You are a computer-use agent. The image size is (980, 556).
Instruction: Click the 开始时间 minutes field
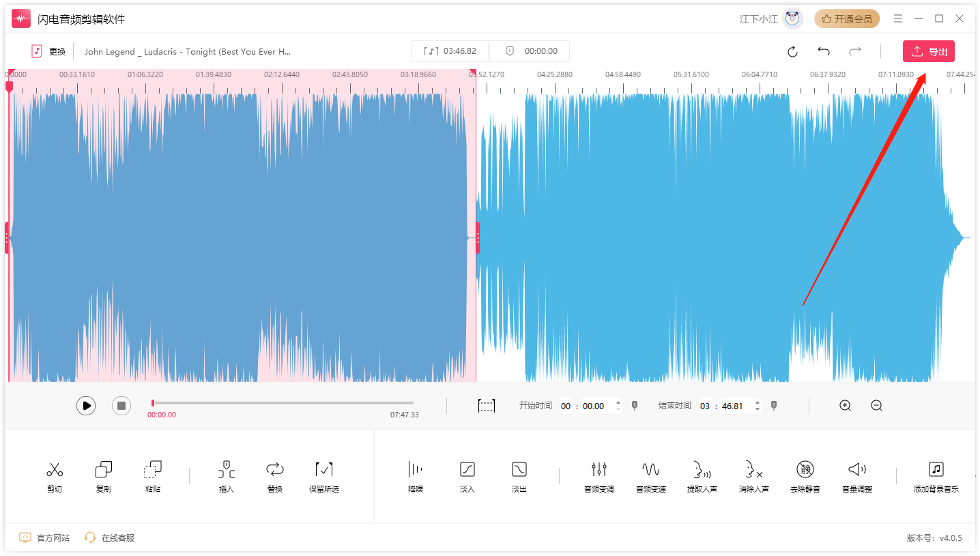566,406
